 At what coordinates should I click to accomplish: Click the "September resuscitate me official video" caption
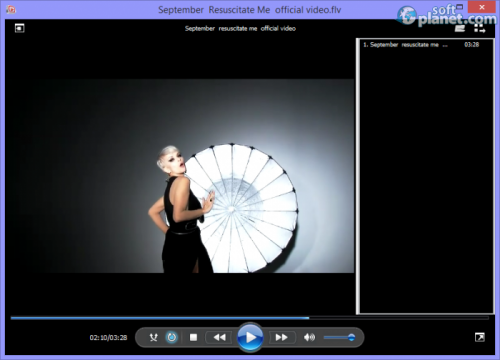click(x=240, y=29)
